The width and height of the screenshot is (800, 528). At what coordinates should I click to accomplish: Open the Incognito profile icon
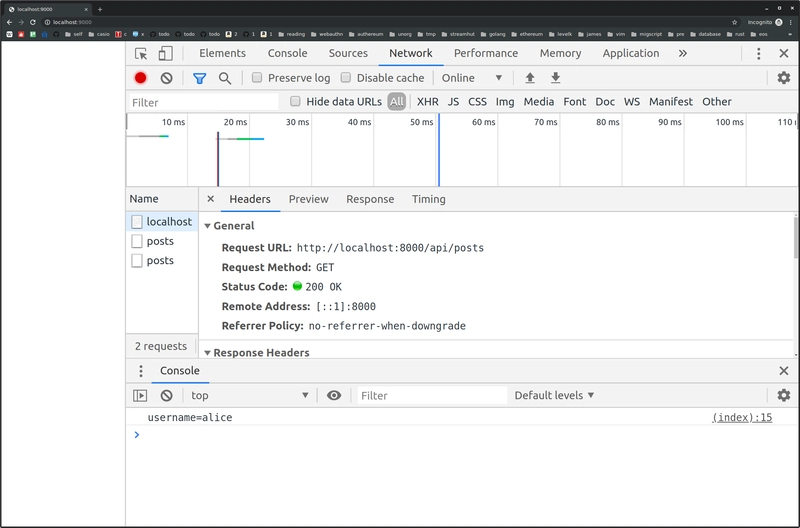coord(779,22)
